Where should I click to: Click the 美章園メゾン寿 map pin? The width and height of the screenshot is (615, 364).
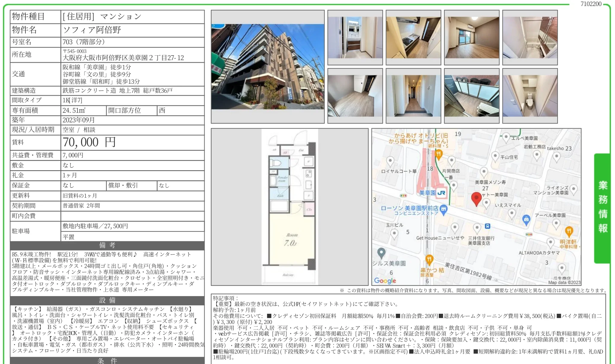point(484,172)
